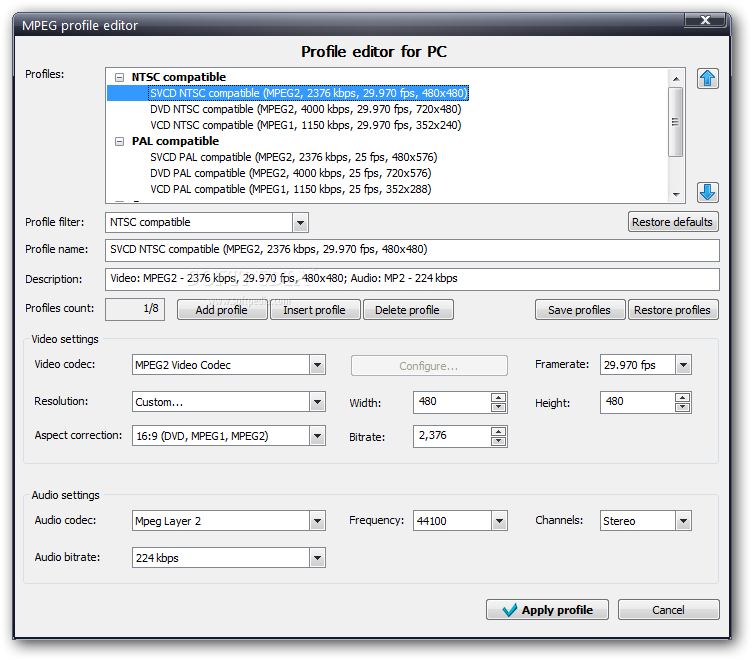Select VCD NTSC compatible profile
Viewport: 752px width, 660px height.
306,125
